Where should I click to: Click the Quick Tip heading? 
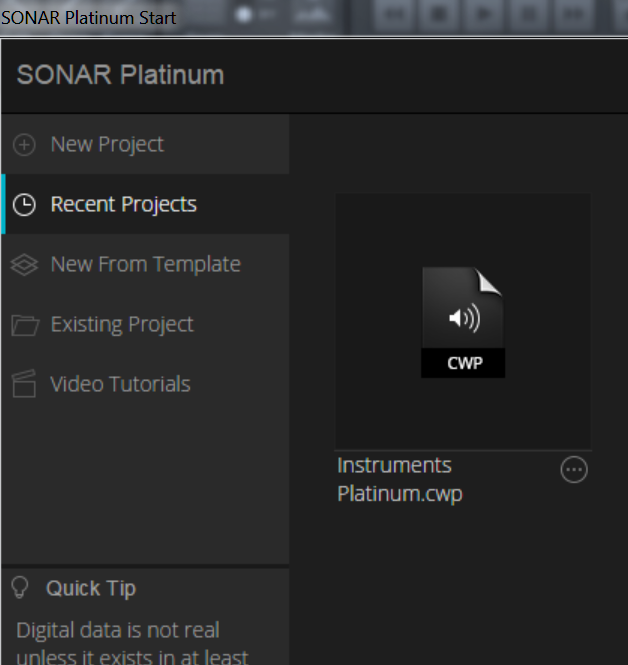(90, 588)
